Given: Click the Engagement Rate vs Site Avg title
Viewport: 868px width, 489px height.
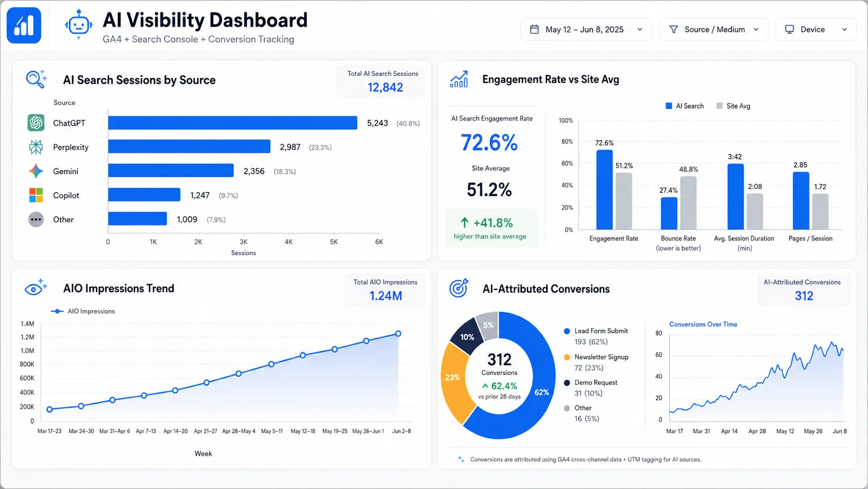Looking at the screenshot, I should pyautogui.click(x=550, y=80).
